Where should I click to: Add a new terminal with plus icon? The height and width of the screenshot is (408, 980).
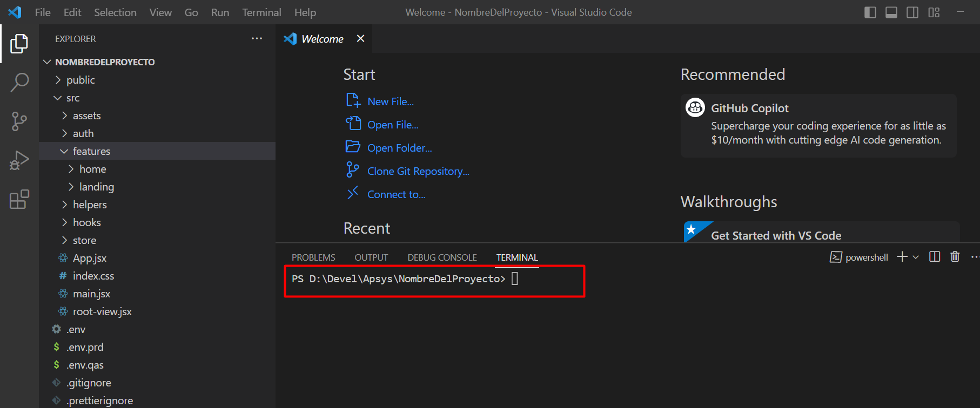click(x=902, y=257)
